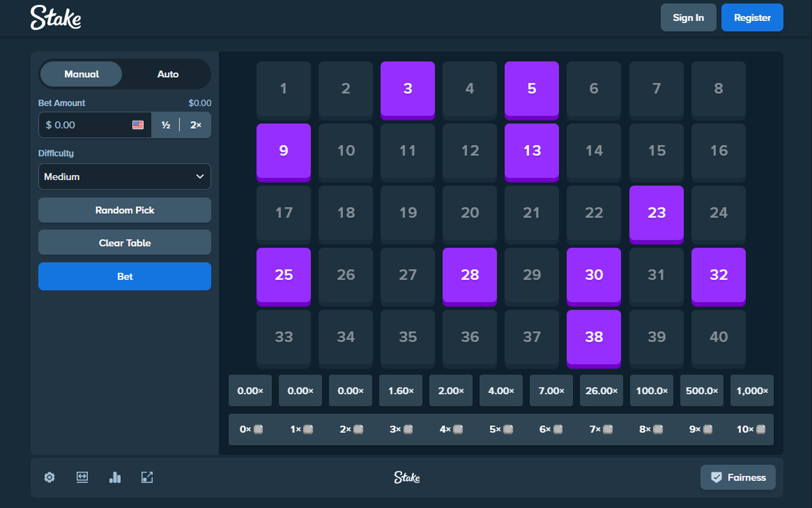Screen dimensions: 812x508
Task: Select keno tile 12
Action: click(470, 152)
